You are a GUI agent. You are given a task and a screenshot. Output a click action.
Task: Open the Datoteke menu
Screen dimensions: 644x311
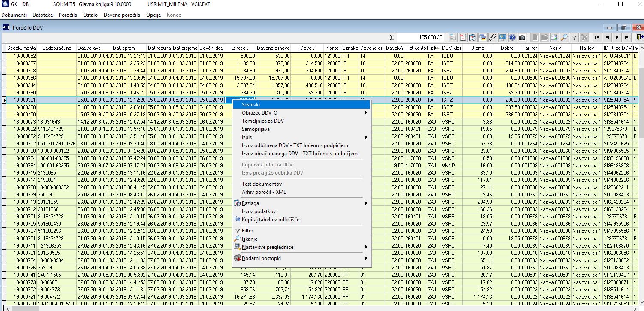[x=43, y=15]
